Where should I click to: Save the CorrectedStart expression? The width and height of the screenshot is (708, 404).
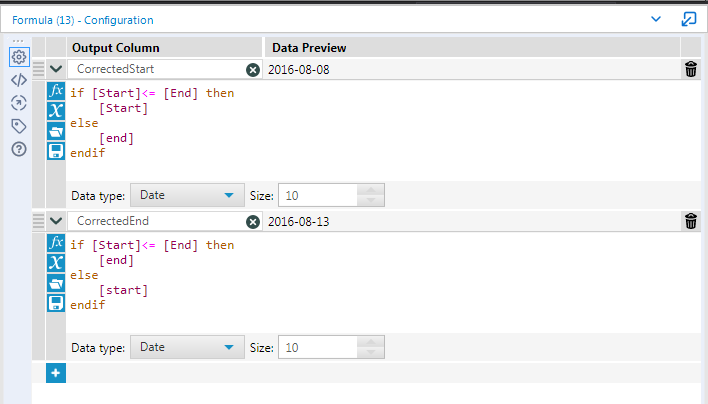coord(56,151)
